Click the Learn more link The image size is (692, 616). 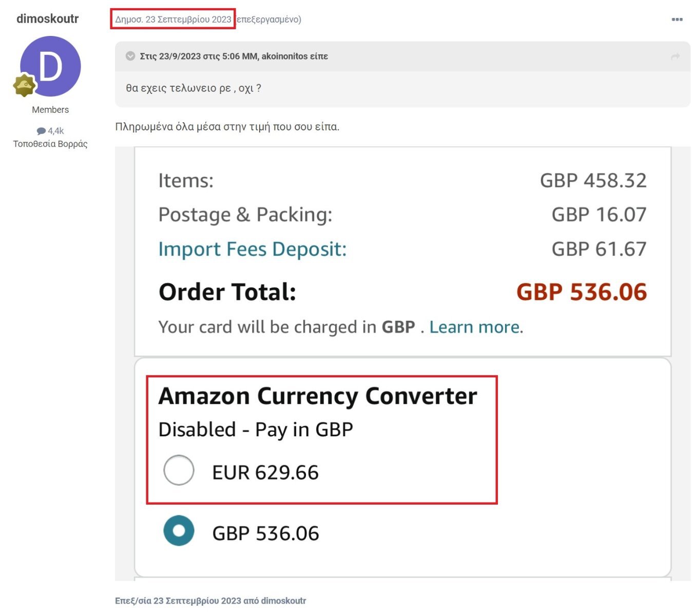click(474, 327)
